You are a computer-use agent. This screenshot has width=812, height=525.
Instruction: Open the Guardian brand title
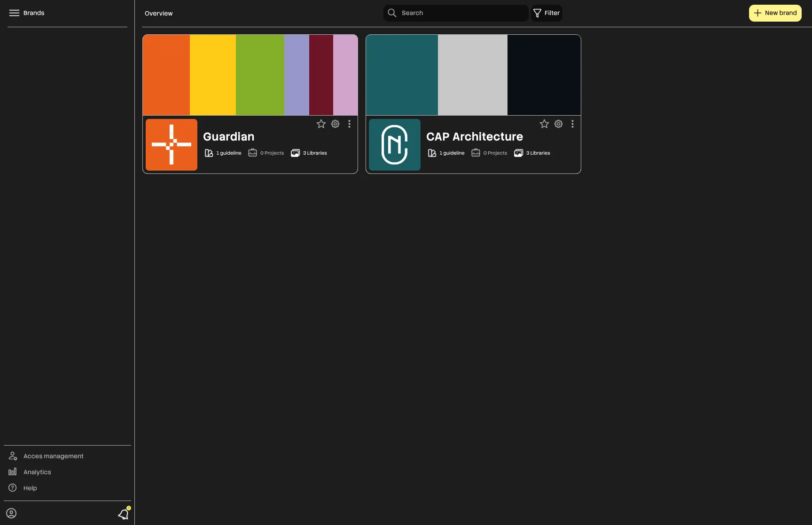pyautogui.click(x=228, y=137)
